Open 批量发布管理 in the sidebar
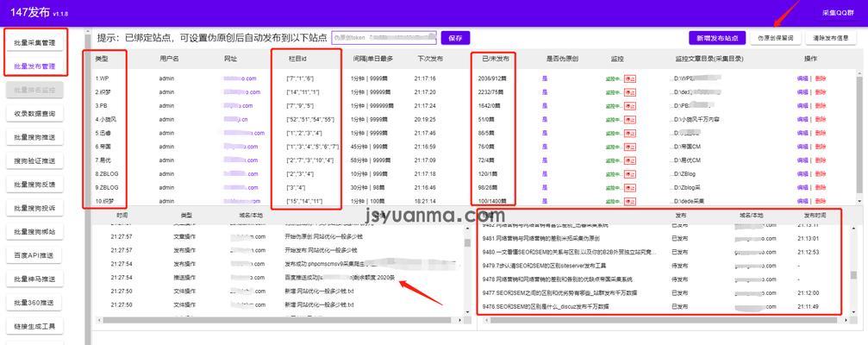868x345 pixels. click(x=34, y=66)
